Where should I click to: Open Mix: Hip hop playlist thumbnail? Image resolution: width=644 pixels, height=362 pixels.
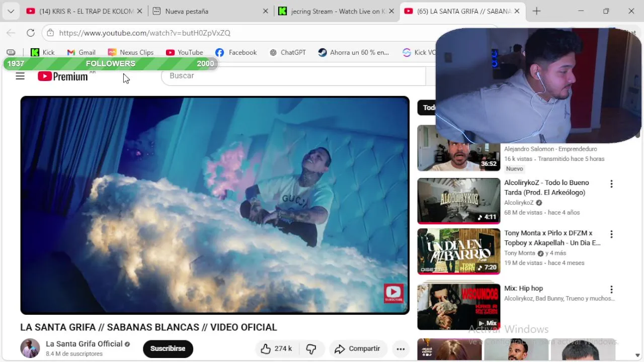[x=459, y=307]
